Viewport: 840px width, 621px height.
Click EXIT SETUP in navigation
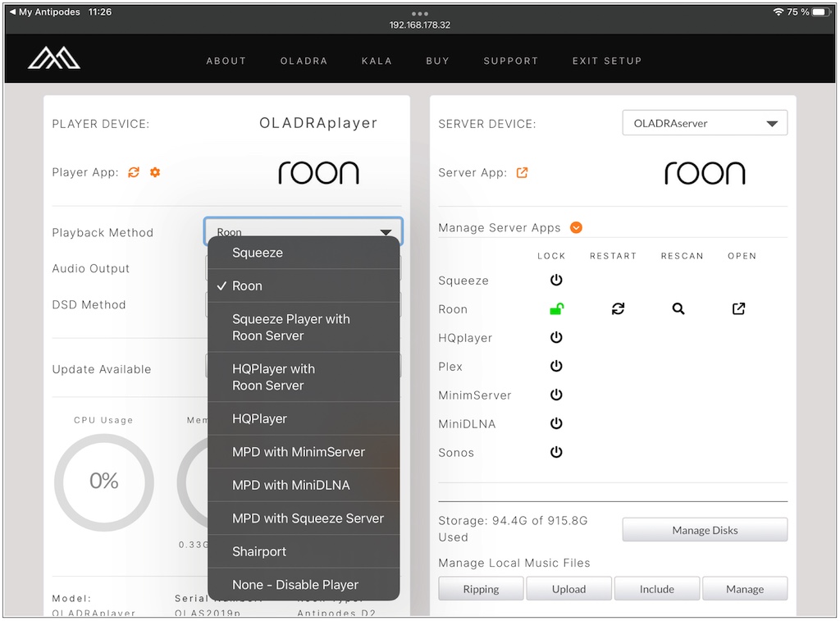607,61
